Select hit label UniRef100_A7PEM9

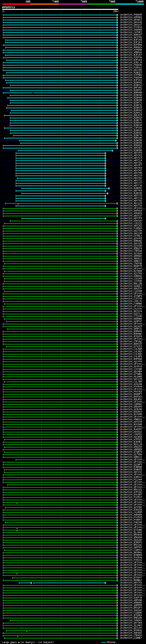(131, 50)
